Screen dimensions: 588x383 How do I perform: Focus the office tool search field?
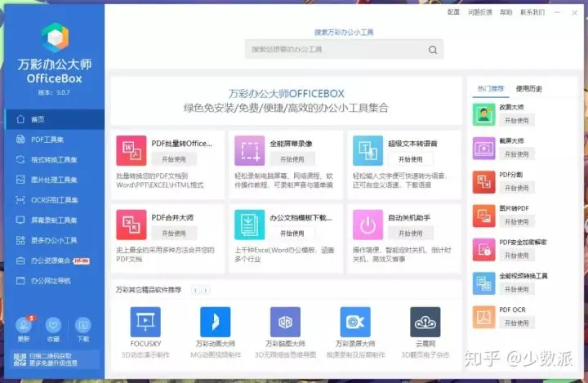(344, 49)
